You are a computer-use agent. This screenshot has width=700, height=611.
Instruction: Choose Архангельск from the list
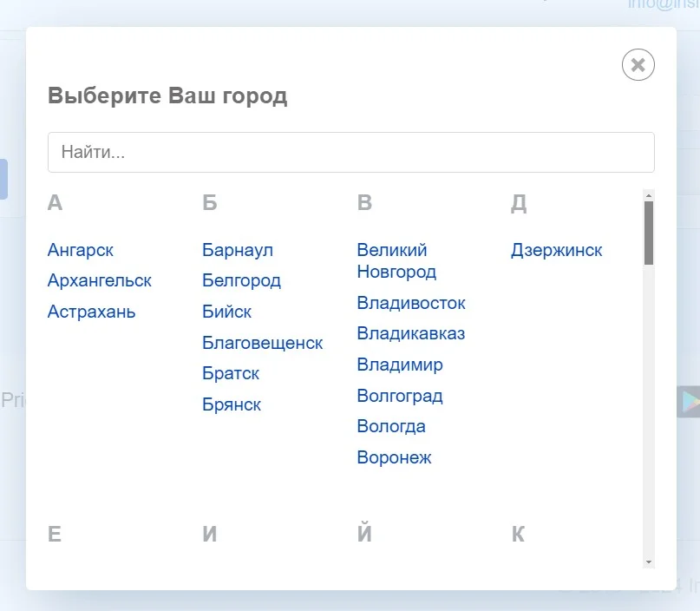100,280
